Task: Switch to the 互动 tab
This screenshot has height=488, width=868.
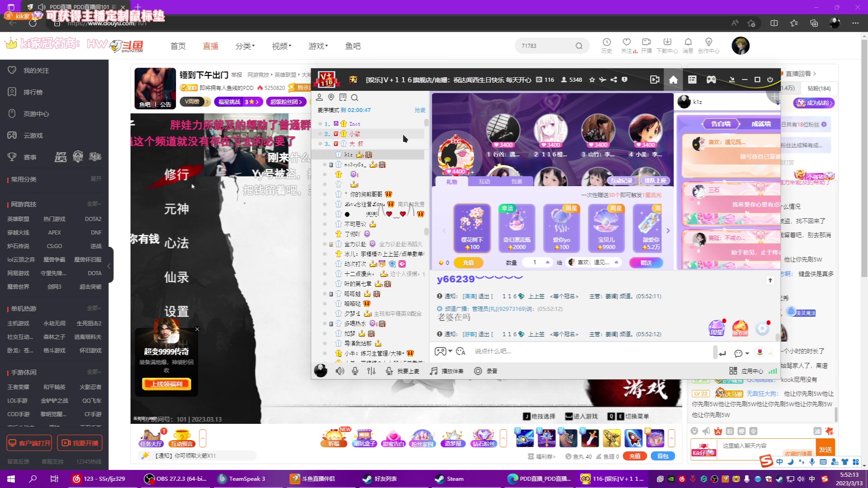Action: click(484, 182)
